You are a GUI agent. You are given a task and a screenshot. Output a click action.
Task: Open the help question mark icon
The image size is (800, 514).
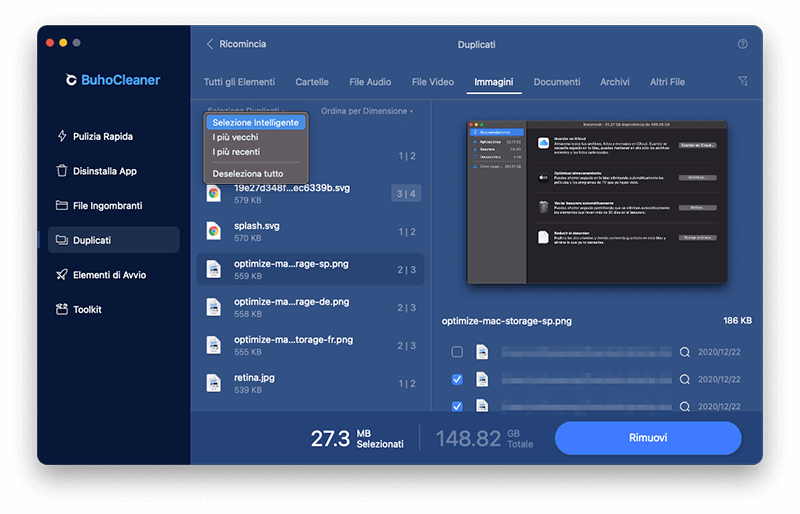[x=742, y=44]
